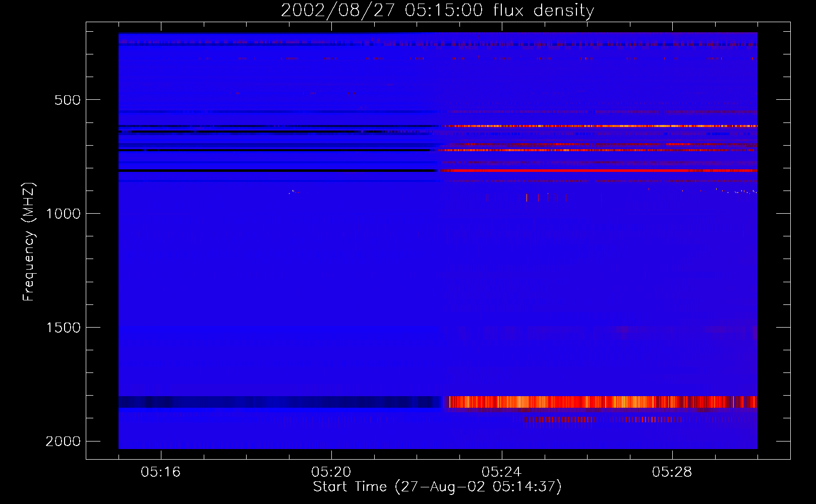This screenshot has height=504, width=816.
Task: Click the 05:16 time tick label
Action: click(160, 472)
